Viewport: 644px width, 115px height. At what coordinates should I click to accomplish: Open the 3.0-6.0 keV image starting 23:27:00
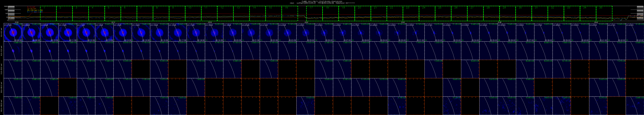(x=361, y=32)
